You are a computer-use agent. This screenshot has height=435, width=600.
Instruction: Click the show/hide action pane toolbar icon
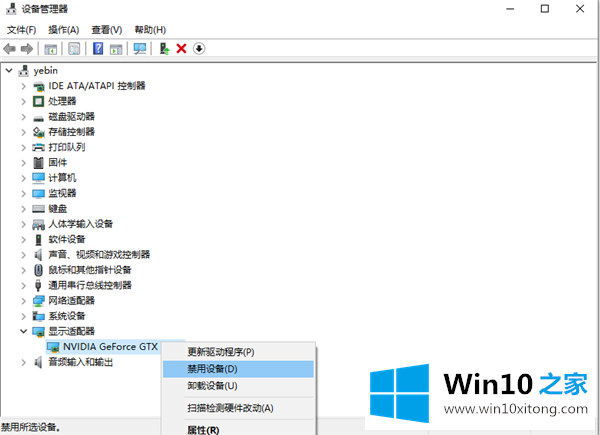pyautogui.click(x=116, y=49)
